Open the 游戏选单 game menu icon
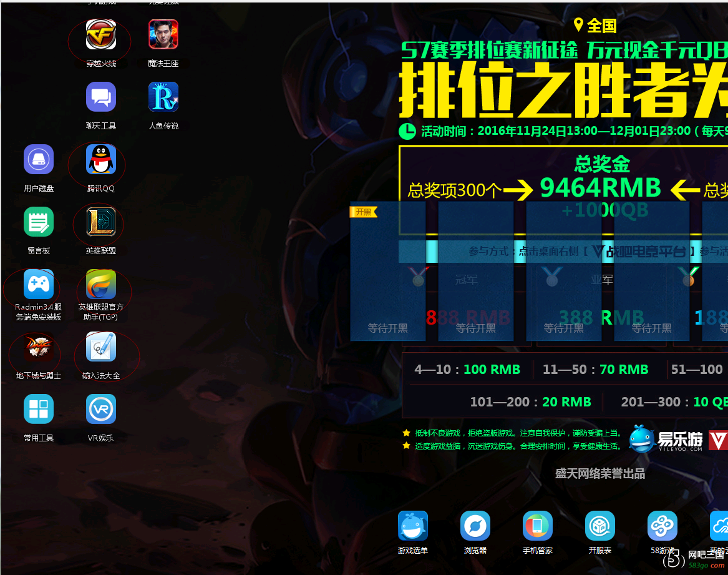This screenshot has width=728, height=575. (413, 526)
